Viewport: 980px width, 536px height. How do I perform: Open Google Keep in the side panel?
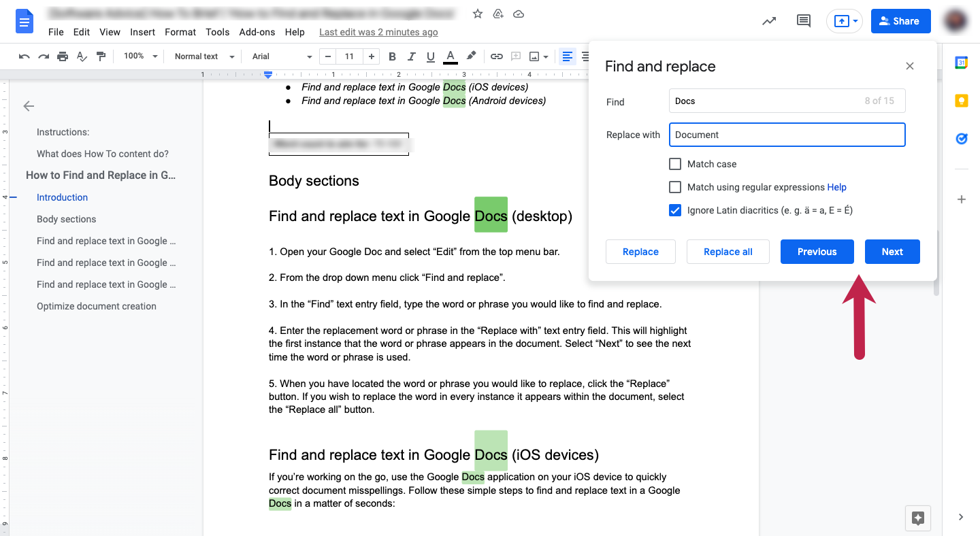tap(961, 101)
